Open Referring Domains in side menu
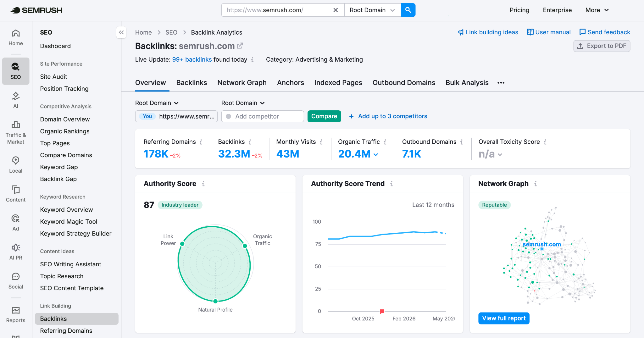Viewport: 644px width, 338px height. 66,331
